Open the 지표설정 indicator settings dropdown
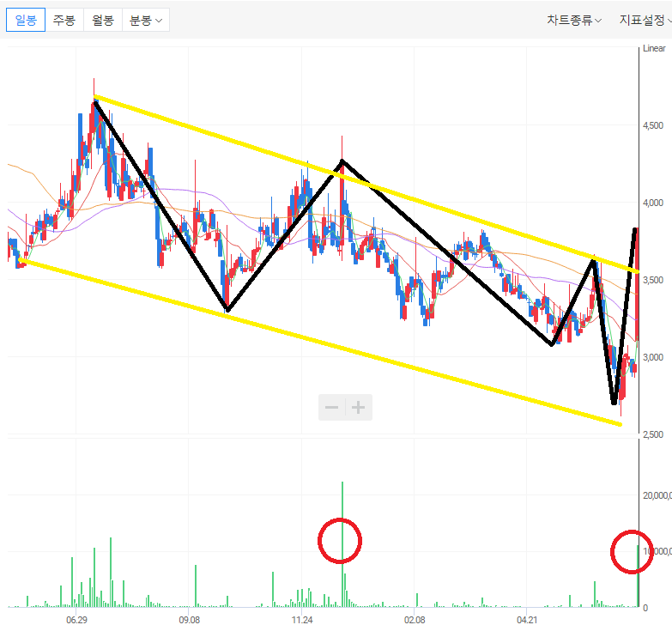 click(x=645, y=20)
